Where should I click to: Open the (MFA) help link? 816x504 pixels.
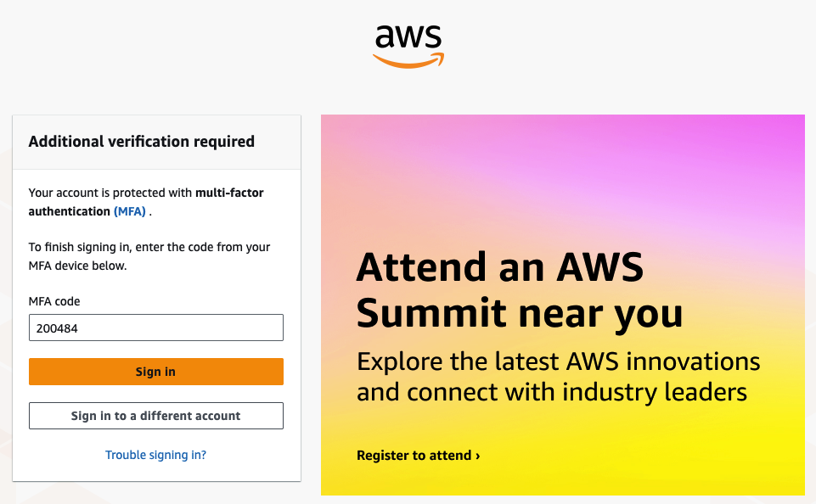(130, 211)
